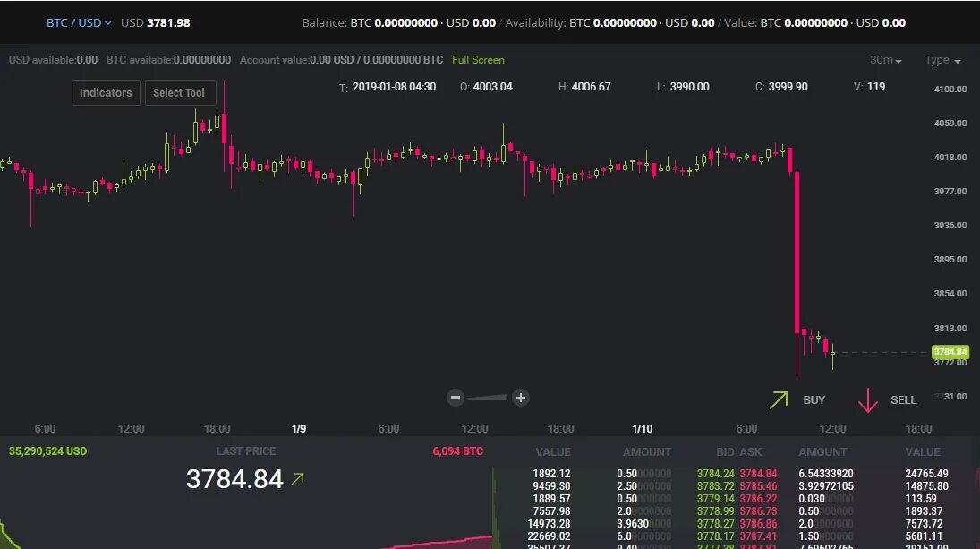The image size is (980, 549).
Task: Click ask amount 3.92972105
Action: coord(826,486)
